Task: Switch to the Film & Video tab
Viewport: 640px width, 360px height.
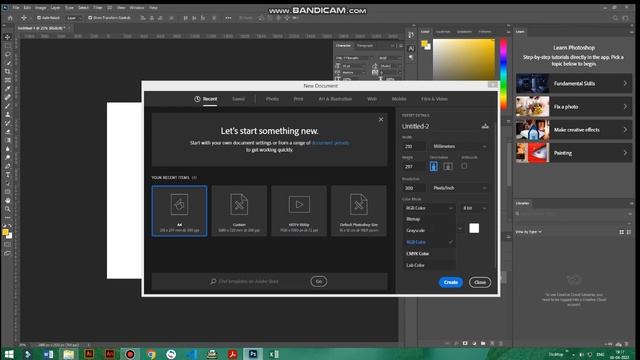Action: (434, 99)
